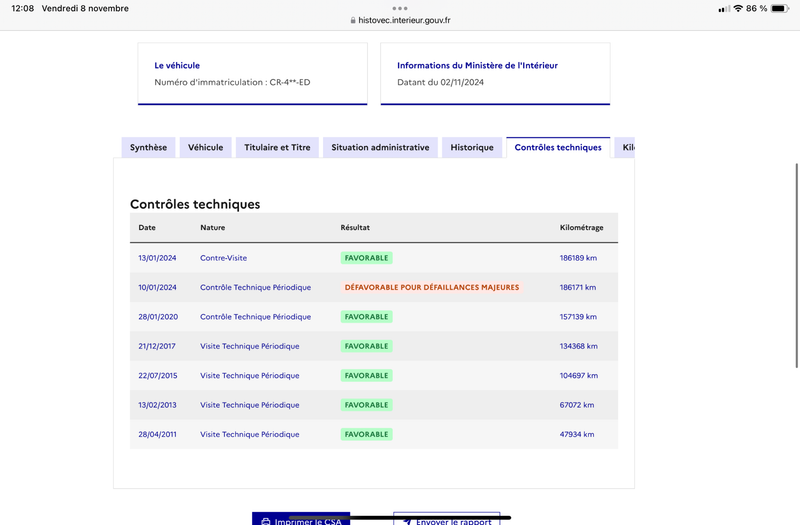Tap the printer icon on Imprimer button

[x=266, y=521]
